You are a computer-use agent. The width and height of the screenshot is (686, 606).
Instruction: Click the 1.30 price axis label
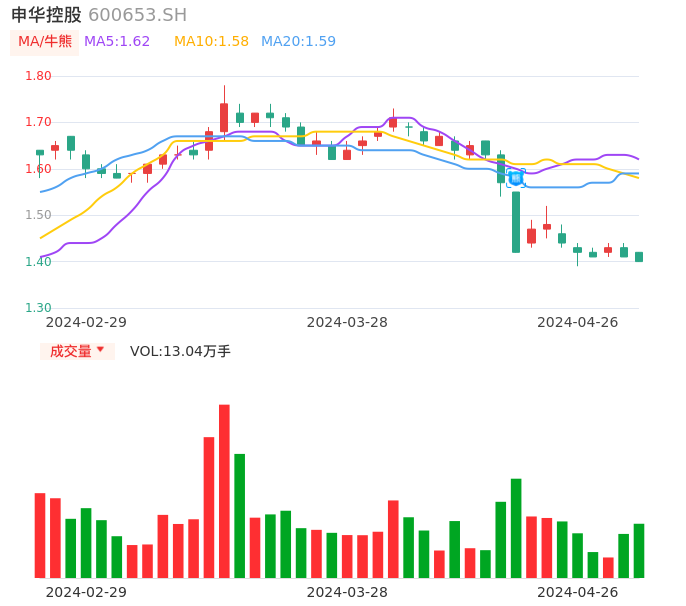tap(38, 308)
